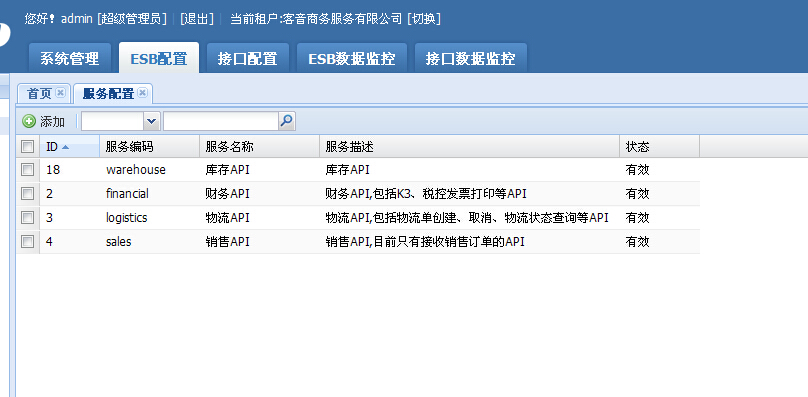Switch to the ESB配置 tab
The width and height of the screenshot is (808, 397).
click(x=159, y=58)
